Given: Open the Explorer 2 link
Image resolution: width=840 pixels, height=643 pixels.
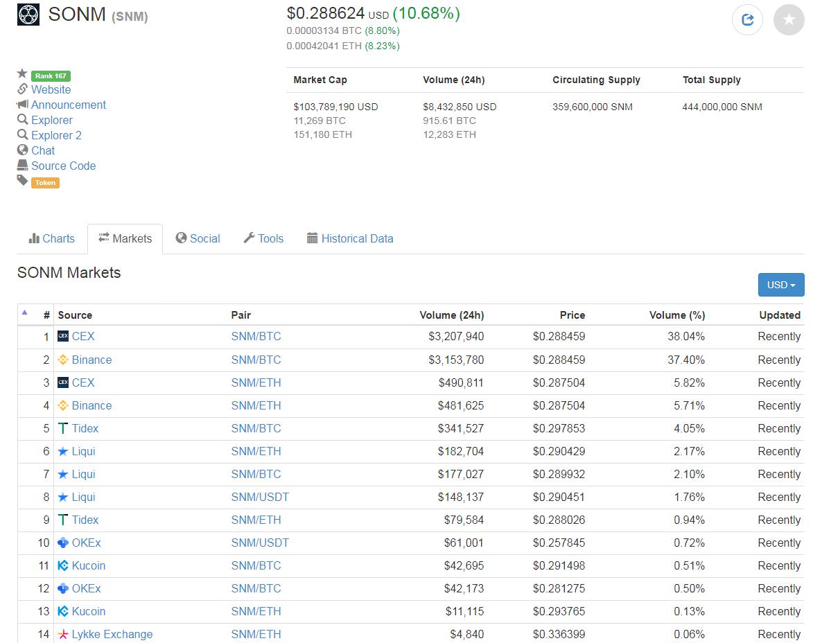Looking at the screenshot, I should pos(56,135).
